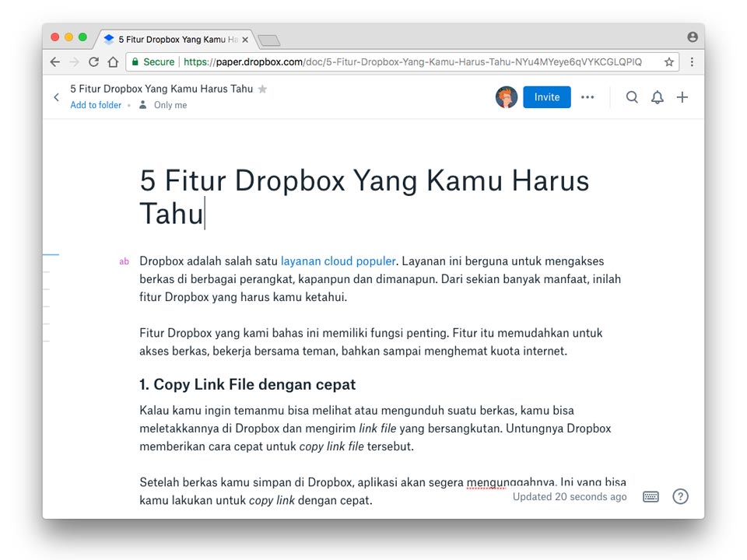The width and height of the screenshot is (747, 560).
Task: Open help question mark icon
Action: pos(680,497)
